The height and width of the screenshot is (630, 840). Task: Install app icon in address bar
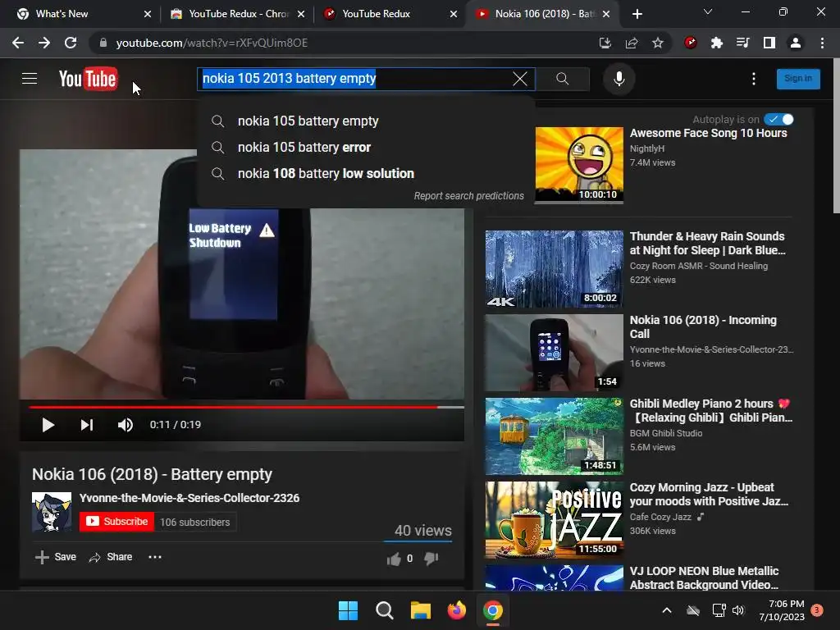[605, 43]
